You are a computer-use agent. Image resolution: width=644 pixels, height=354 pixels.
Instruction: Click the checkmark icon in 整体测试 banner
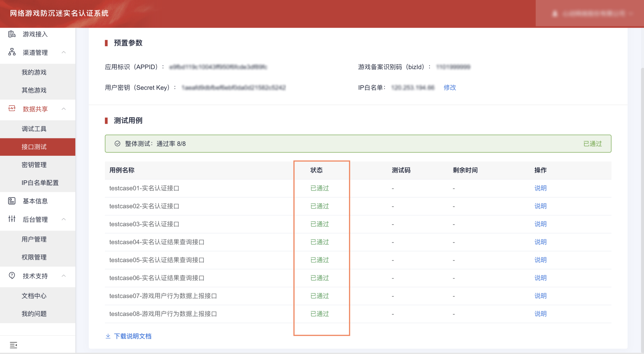[x=118, y=144]
